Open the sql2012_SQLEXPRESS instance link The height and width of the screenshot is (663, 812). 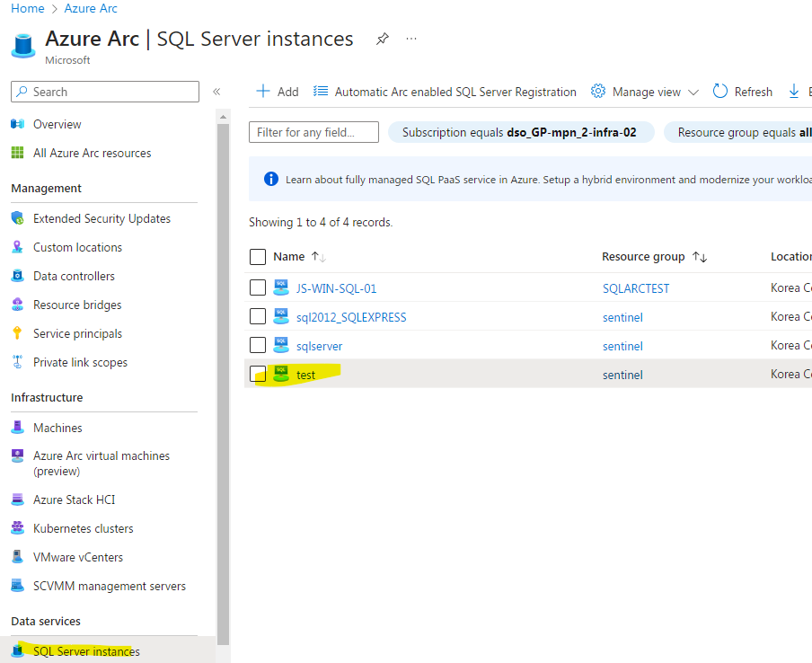coord(351,317)
